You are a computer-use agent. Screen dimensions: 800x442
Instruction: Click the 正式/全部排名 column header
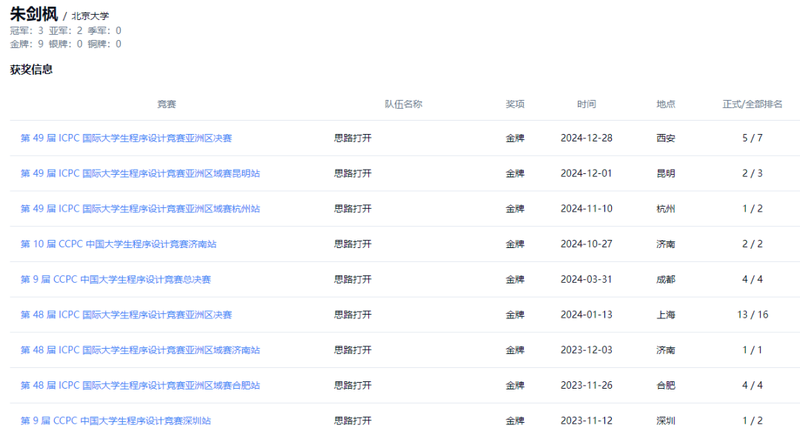[752, 104]
